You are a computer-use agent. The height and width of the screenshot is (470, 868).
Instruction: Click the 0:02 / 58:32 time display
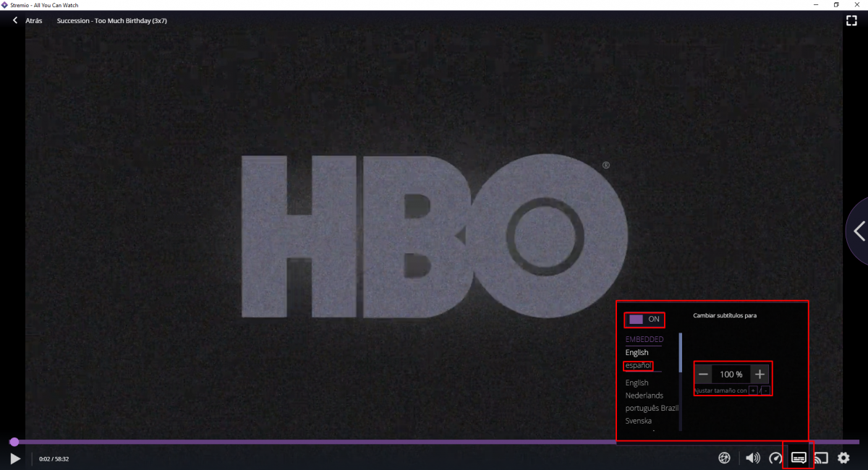click(54, 458)
